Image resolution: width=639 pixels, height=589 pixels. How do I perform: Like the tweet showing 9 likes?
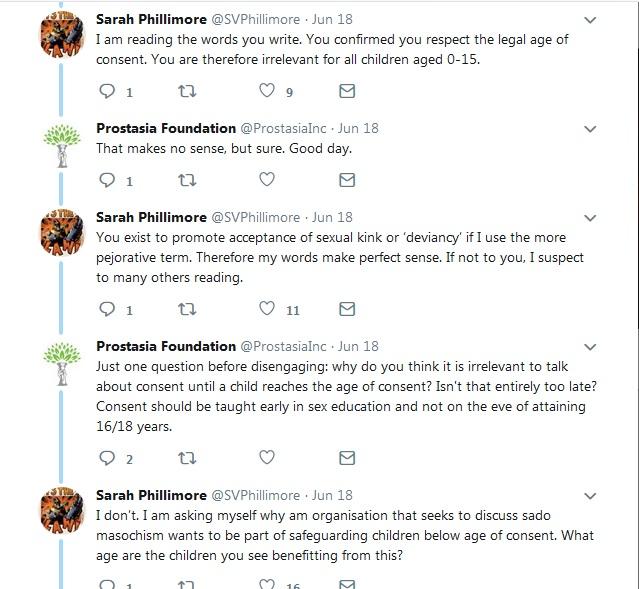tap(267, 90)
